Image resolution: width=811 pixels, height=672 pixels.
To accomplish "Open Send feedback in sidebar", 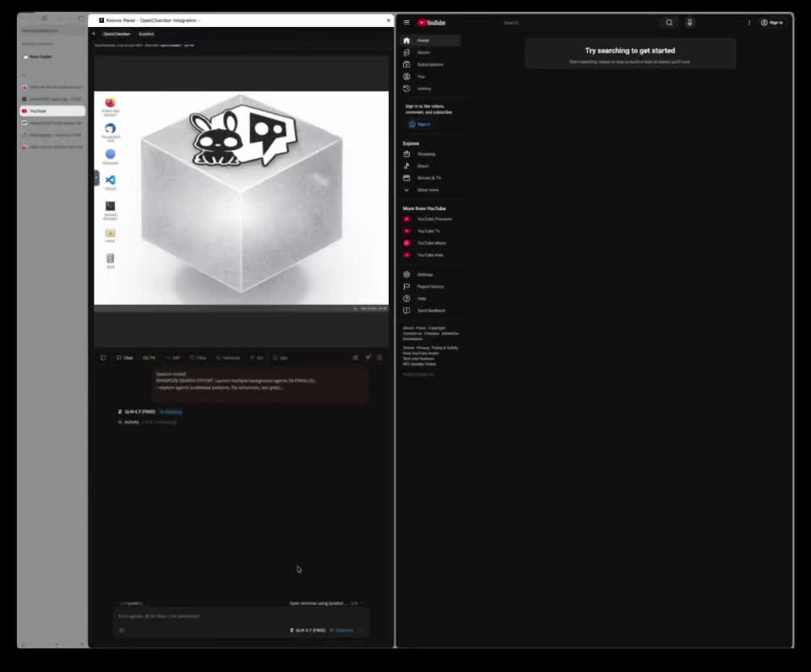I will (430, 311).
